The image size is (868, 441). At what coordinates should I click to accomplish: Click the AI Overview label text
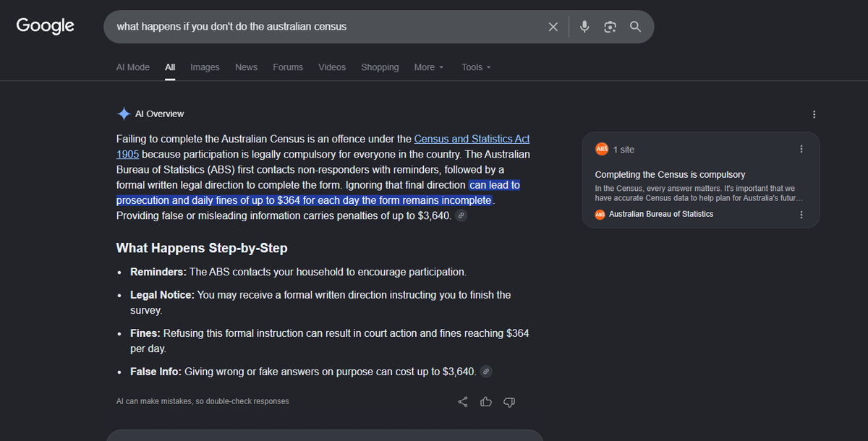click(x=159, y=114)
